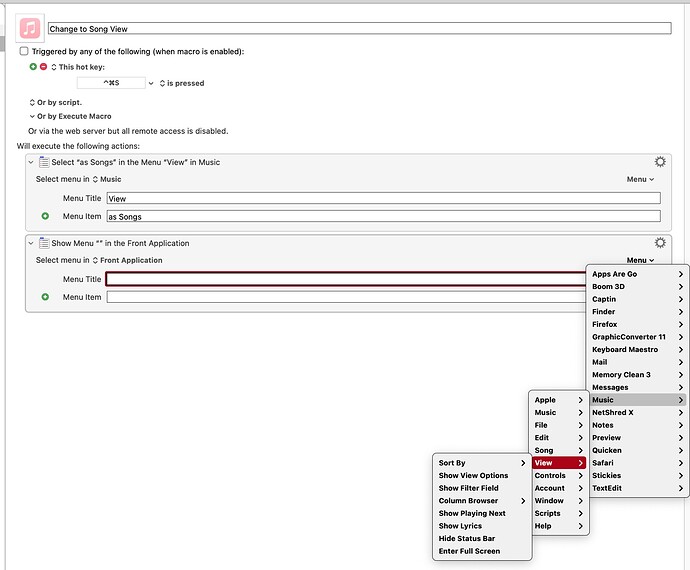Focus the empty Menu Item field
Screen dimensions: 690x570
(346, 297)
